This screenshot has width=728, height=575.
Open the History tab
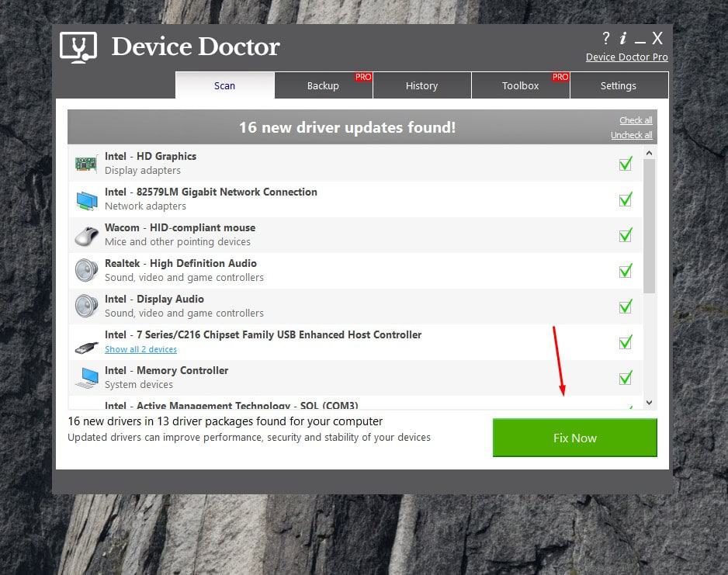click(421, 86)
